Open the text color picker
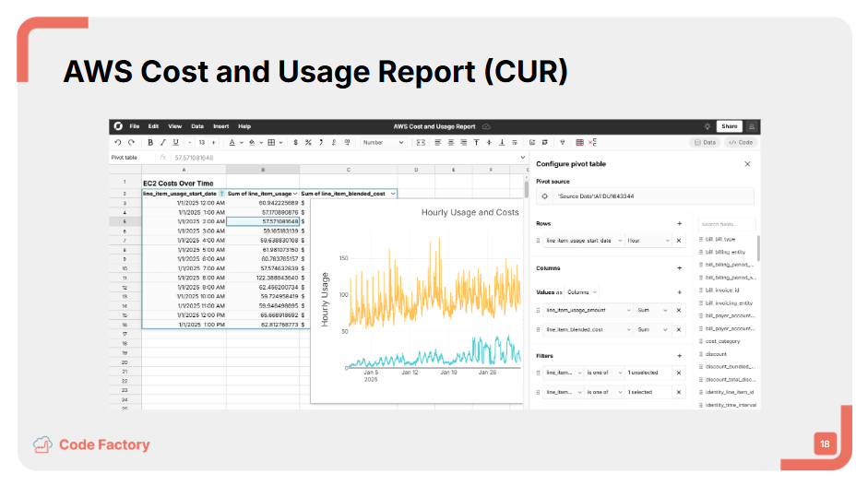 pyautogui.click(x=232, y=143)
